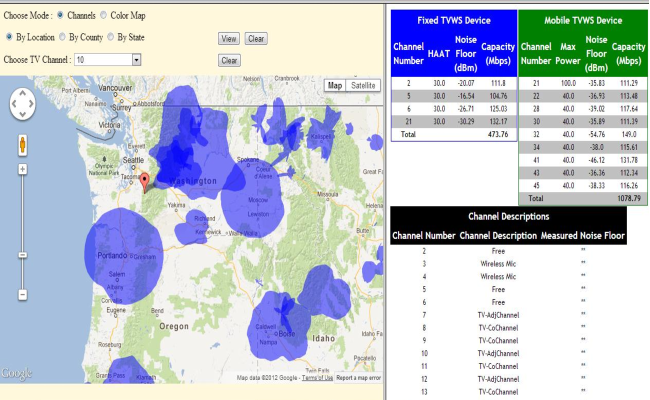This screenshot has width=650, height=400.
Task: Select the Channels mode radio button
Action: point(61,16)
